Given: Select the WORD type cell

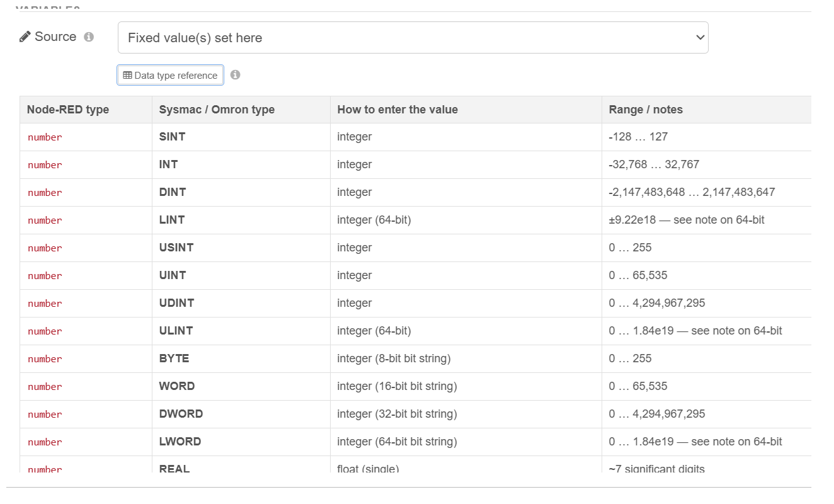Looking at the screenshot, I should pyautogui.click(x=241, y=386).
